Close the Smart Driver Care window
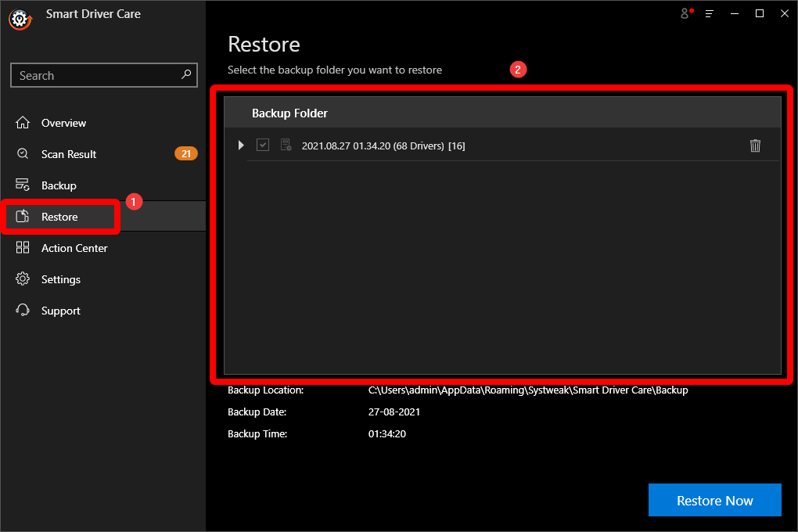The width and height of the screenshot is (798, 532). point(785,14)
